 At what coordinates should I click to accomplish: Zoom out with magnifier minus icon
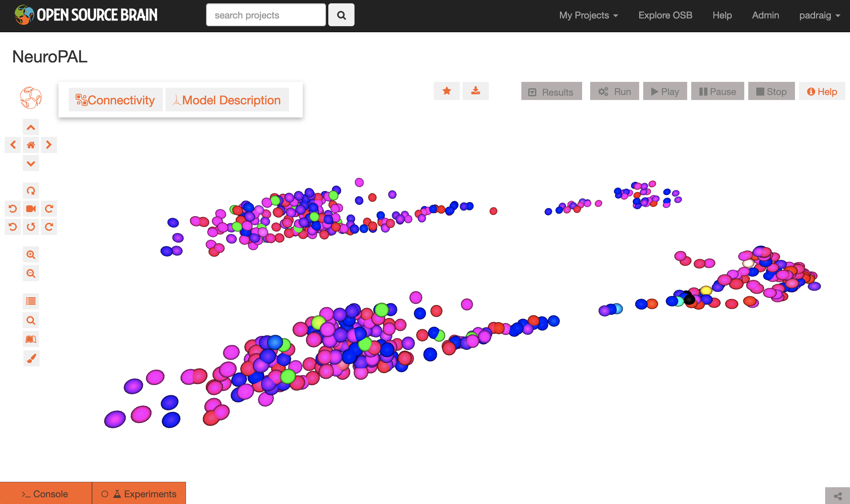coord(31,273)
